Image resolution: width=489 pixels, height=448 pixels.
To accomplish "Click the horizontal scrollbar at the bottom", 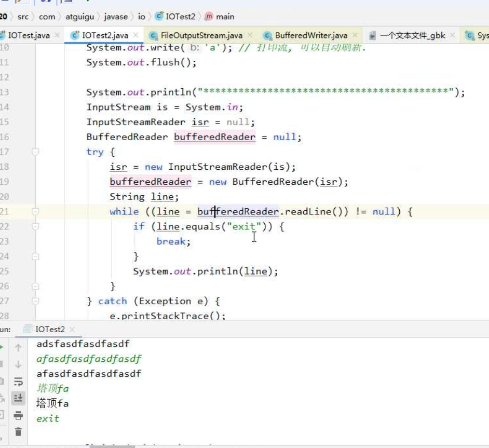I will [112, 446].
